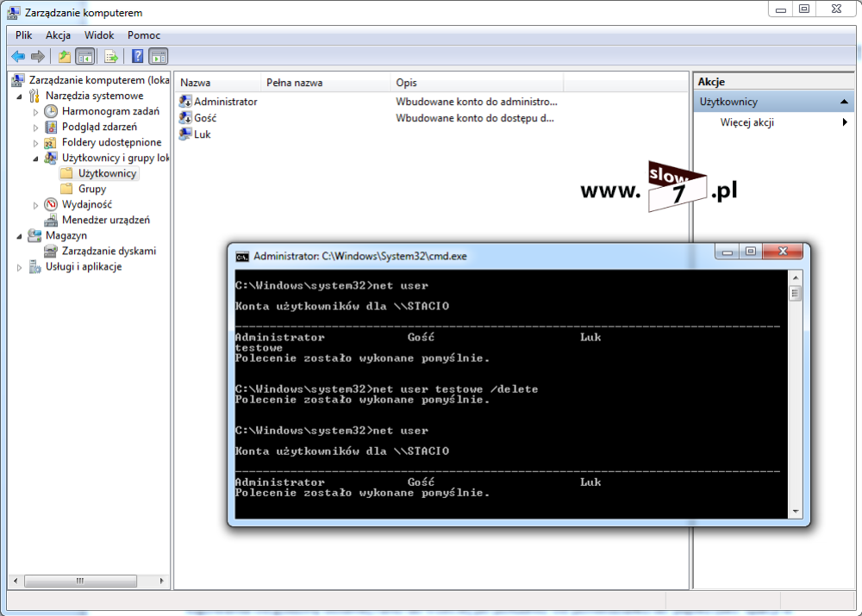Expand the Podgląd zdarzeń tree node
862x616 pixels.
click(35, 128)
